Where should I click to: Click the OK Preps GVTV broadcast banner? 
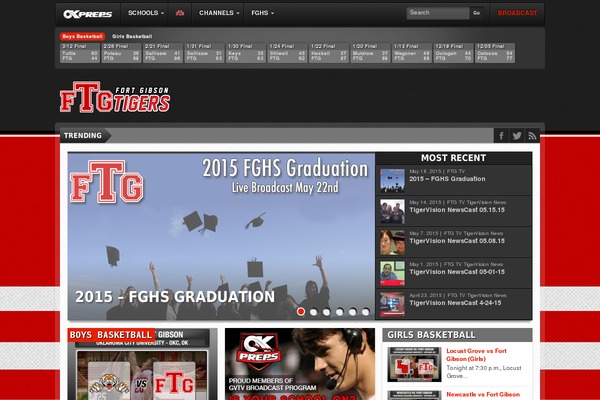click(x=300, y=364)
